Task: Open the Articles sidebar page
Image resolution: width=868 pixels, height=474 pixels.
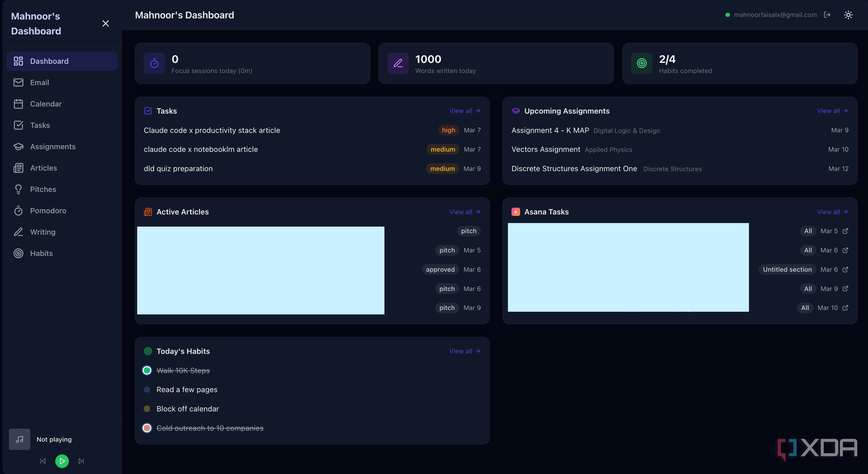Action: point(62,168)
